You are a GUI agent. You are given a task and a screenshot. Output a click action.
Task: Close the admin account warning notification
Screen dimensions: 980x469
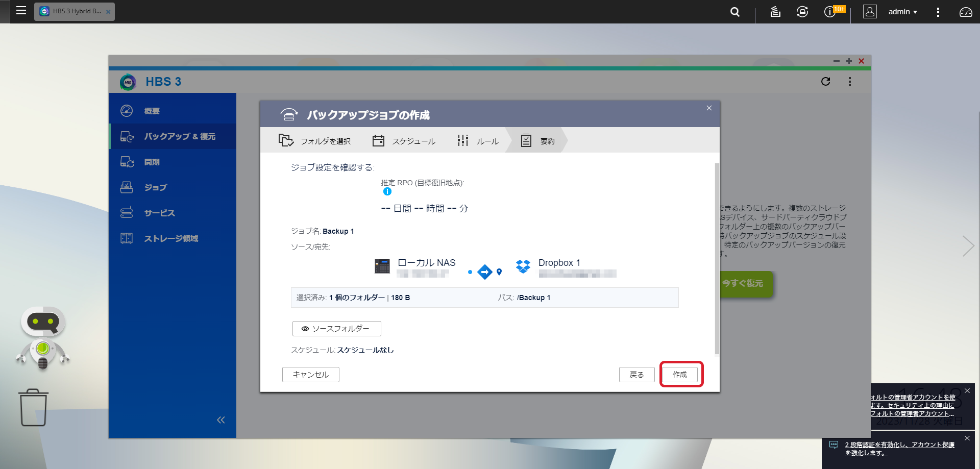click(967, 391)
